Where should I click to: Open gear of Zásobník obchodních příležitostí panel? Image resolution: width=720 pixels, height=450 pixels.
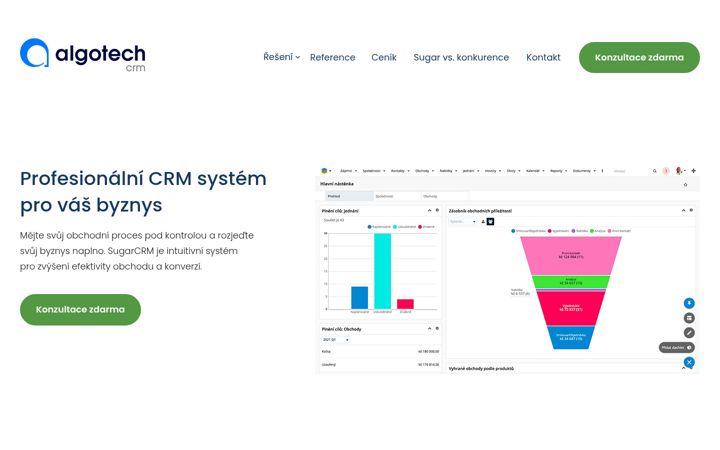[x=691, y=210]
